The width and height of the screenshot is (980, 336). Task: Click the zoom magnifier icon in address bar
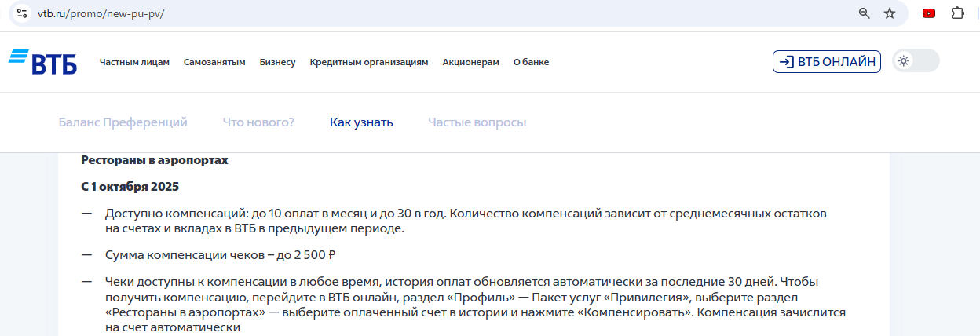[x=865, y=13]
